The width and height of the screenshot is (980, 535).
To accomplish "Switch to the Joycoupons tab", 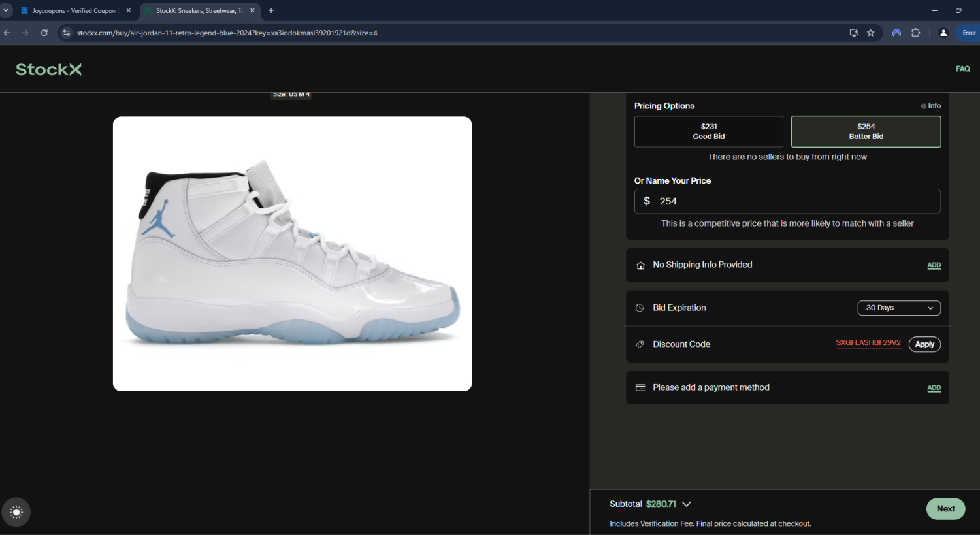I will click(73, 10).
